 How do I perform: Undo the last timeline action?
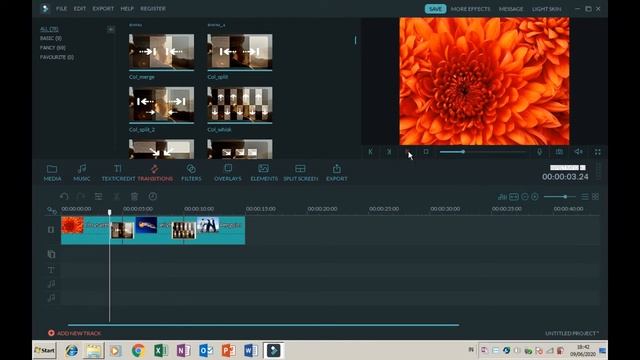(64, 196)
